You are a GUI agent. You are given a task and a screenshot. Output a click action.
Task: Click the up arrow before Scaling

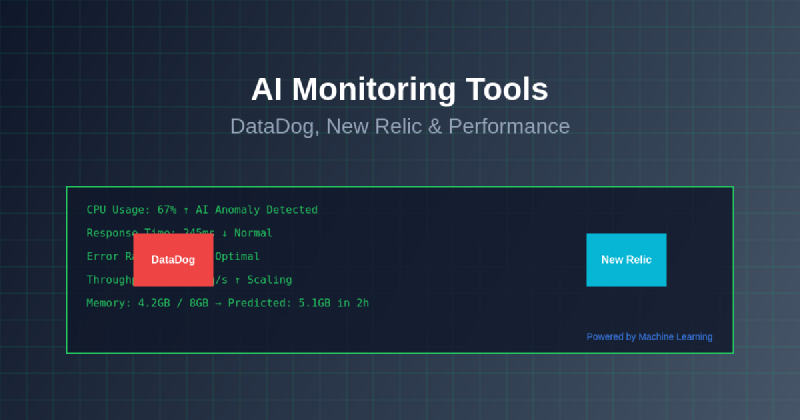235,280
